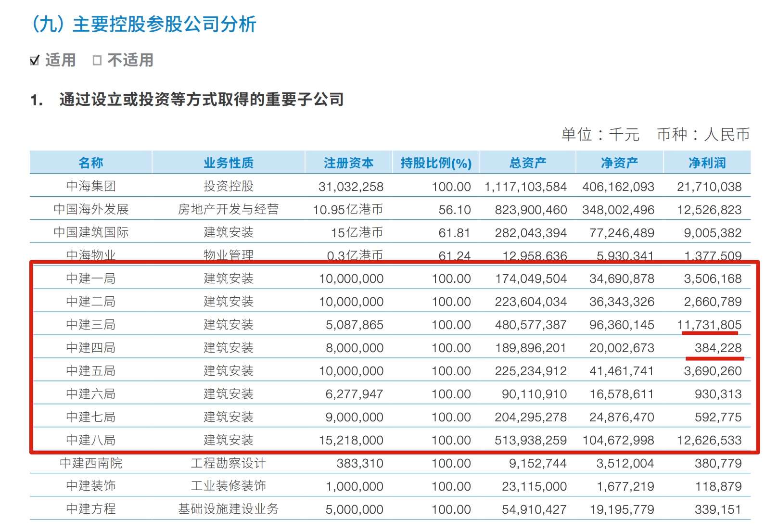Click net profit 384,228
This screenshot has width=765, height=532.
[x=718, y=348]
